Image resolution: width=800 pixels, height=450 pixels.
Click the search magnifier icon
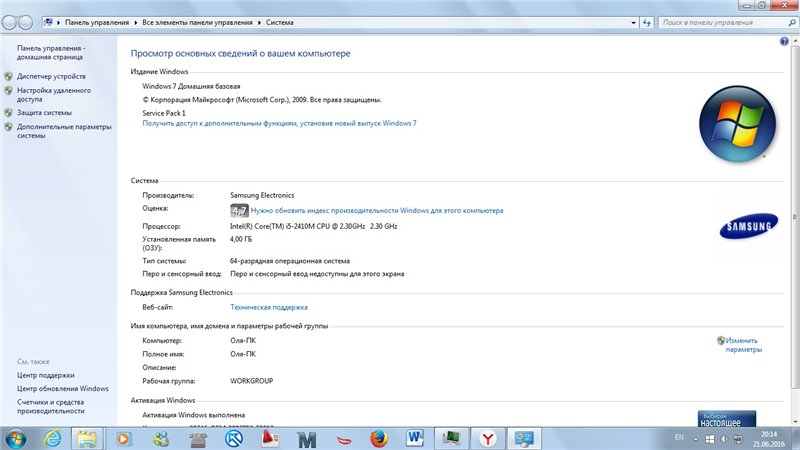792,22
